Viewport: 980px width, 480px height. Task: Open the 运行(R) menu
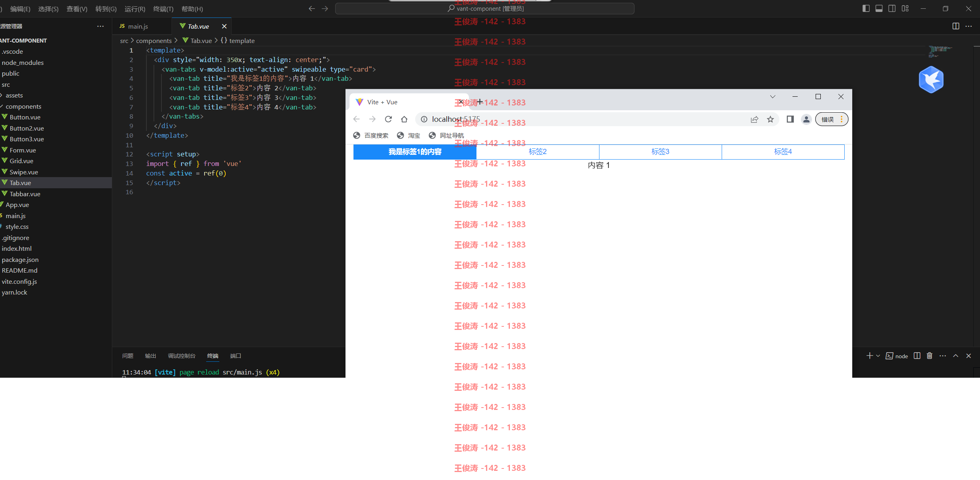[135, 9]
